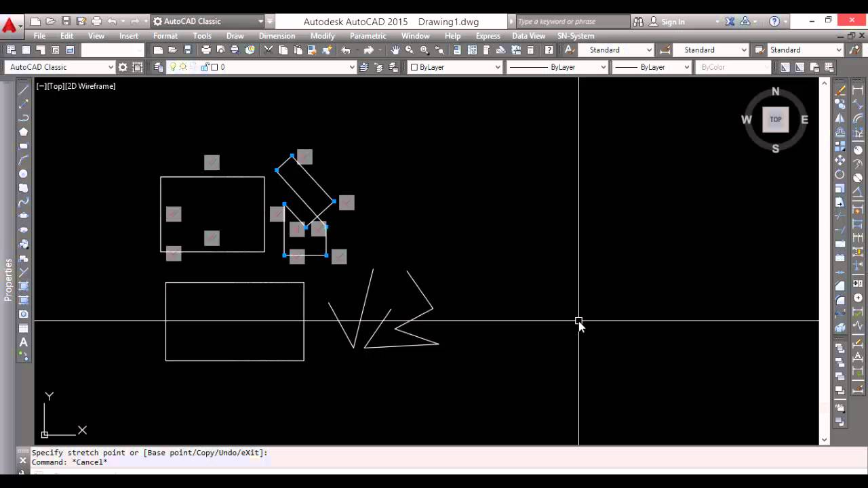Click the [2D Wireframe] visual style label
This screenshot has height=488, width=868.
90,86
